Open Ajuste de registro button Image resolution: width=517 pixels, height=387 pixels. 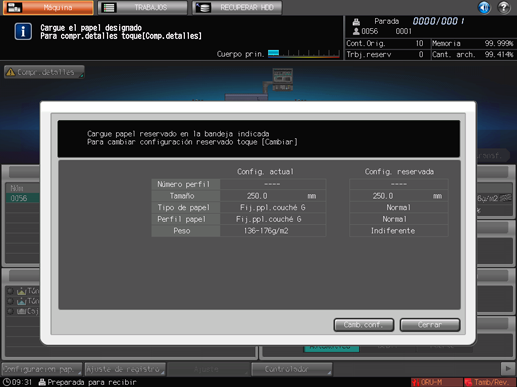125,369
